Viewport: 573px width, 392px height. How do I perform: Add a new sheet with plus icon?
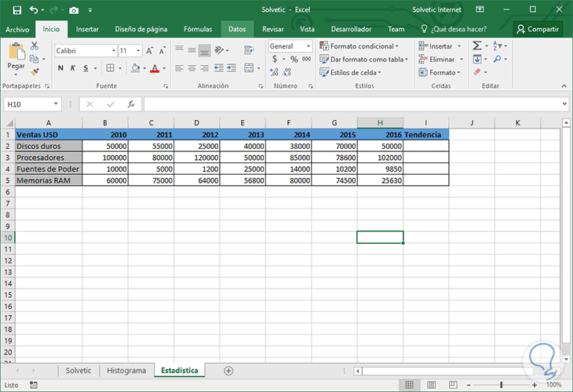(x=228, y=370)
